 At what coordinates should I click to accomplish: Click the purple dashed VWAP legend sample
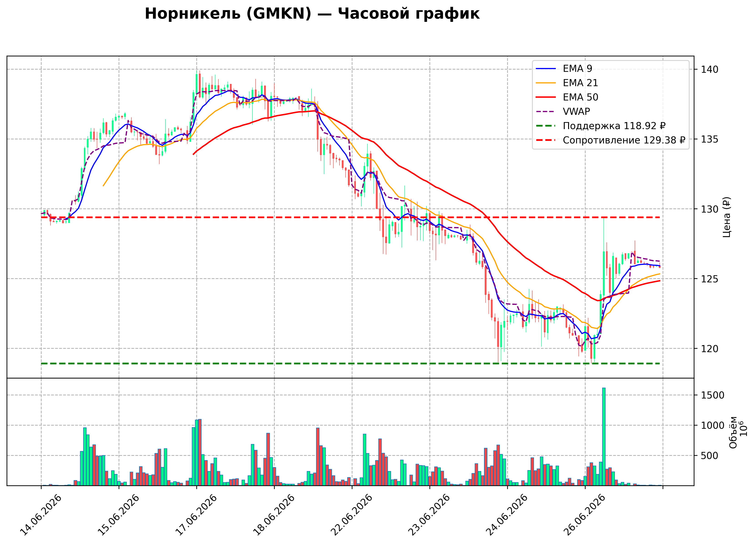tap(546, 112)
